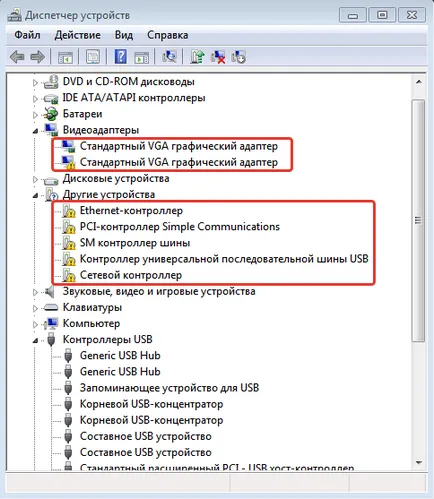Open the Действие menu

[x=78, y=35]
